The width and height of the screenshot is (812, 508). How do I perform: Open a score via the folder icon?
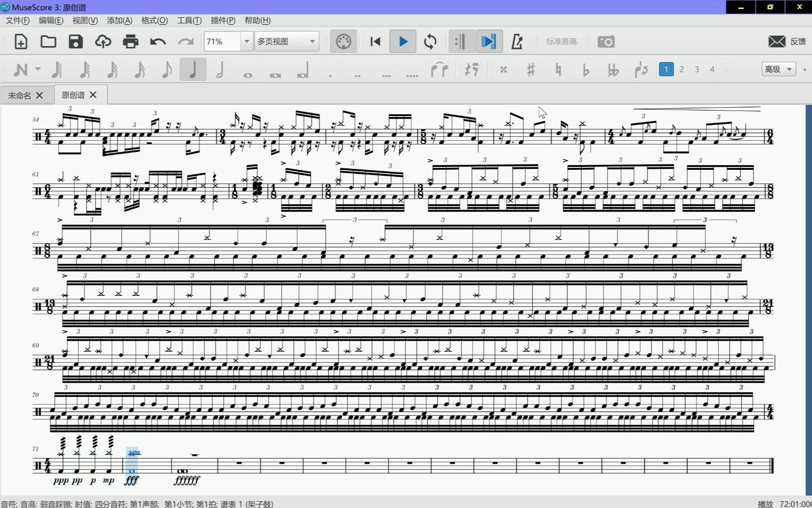(48, 42)
